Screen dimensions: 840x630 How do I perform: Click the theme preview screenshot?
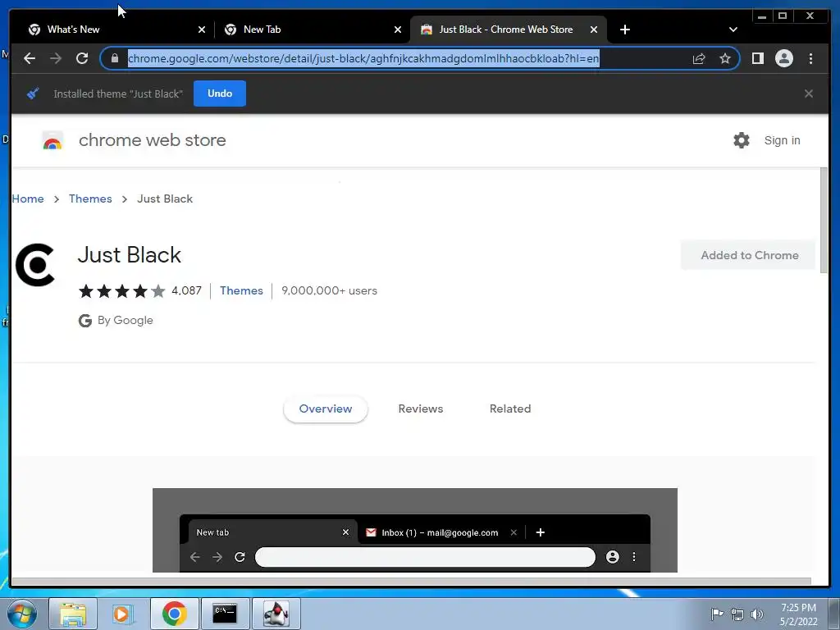pos(414,530)
